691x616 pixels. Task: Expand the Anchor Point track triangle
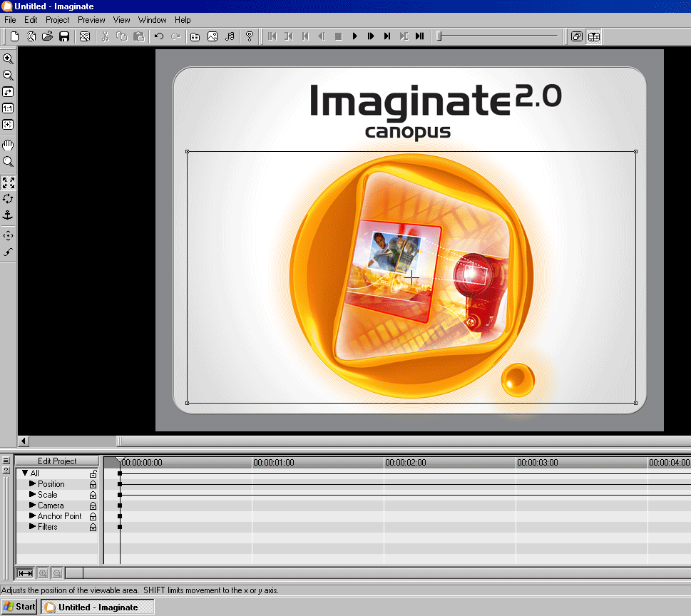32,515
